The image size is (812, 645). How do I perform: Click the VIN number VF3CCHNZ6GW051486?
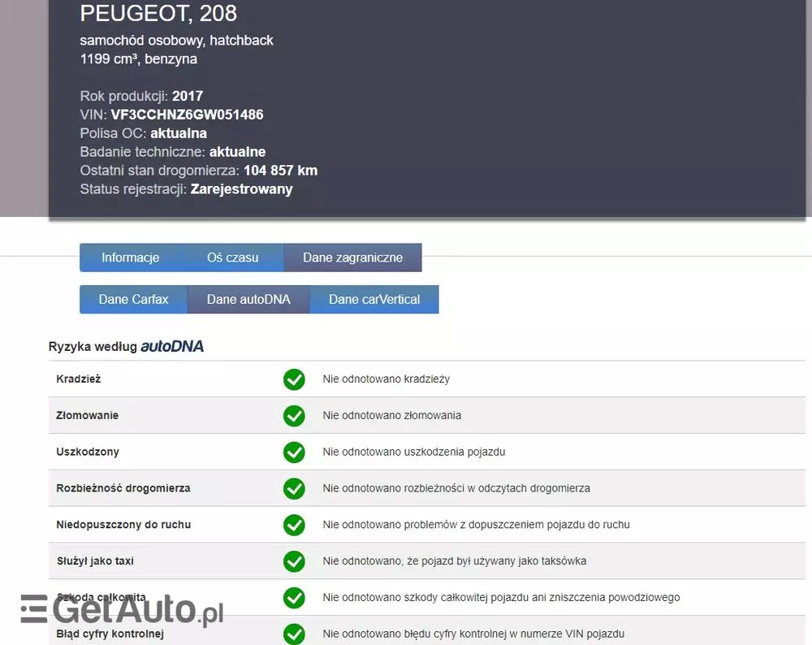point(187,115)
